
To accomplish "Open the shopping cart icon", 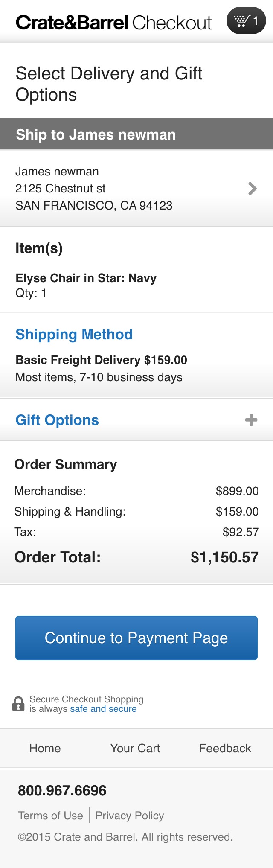I will click(242, 20).
